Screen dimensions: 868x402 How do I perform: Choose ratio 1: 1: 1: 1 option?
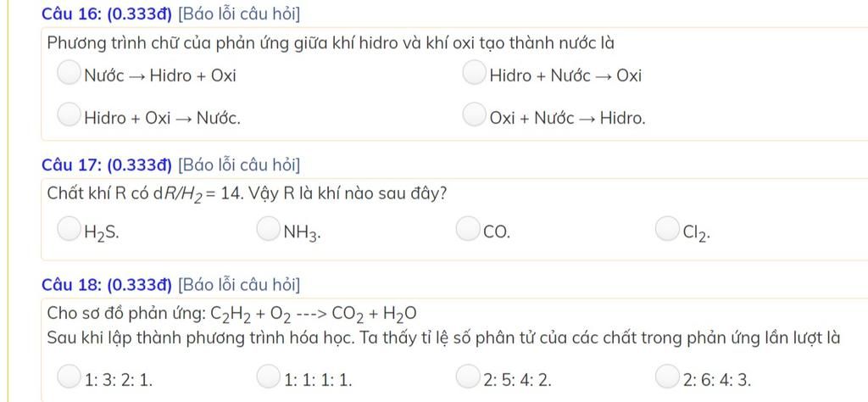pyautogui.click(x=268, y=377)
